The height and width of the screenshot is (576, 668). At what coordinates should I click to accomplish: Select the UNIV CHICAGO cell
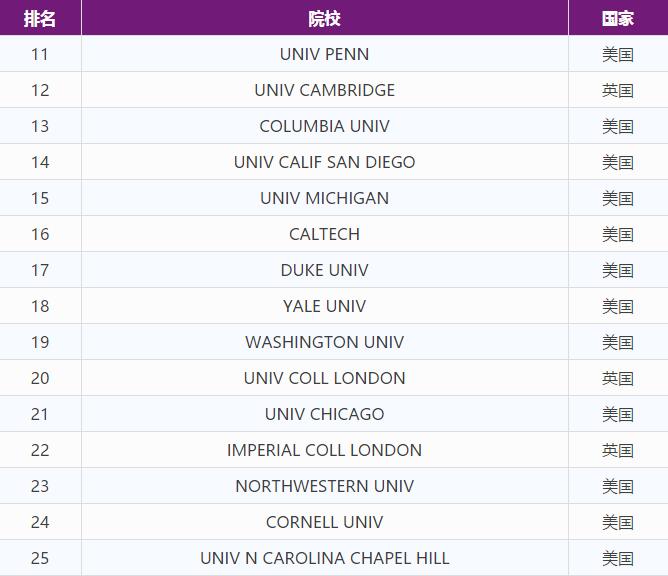(x=324, y=414)
